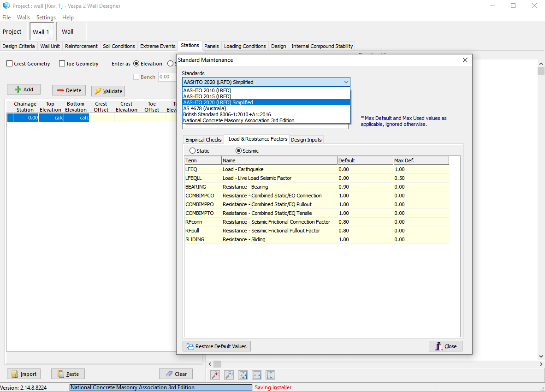The image size is (545, 392).
Task: Switch to the Wall tab
Action: [67, 32]
